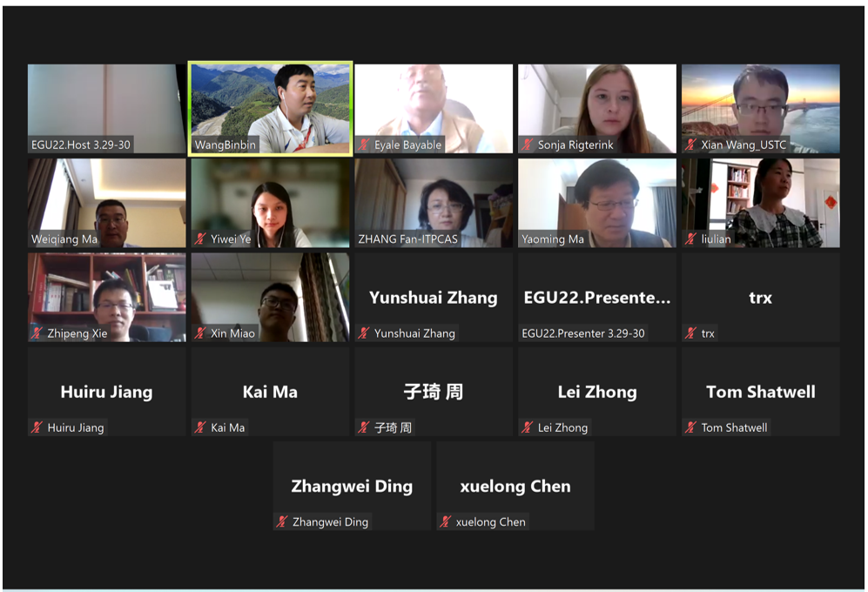Click muted mic icon beside xuelong Chen
The height and width of the screenshot is (592, 868).
tap(445, 521)
